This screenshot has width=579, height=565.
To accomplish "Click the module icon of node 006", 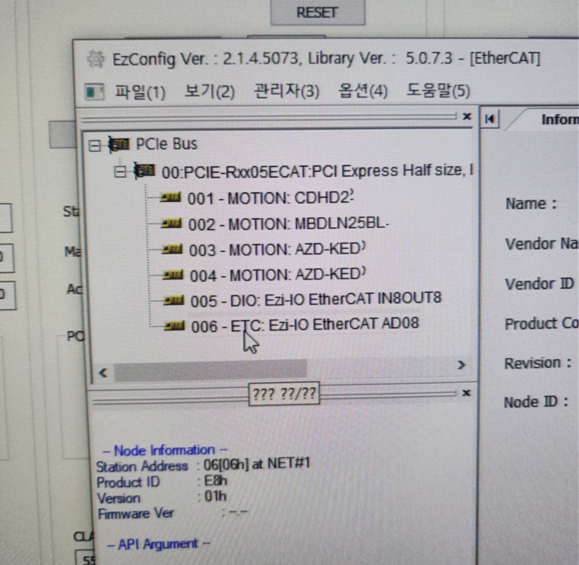I will (174, 326).
